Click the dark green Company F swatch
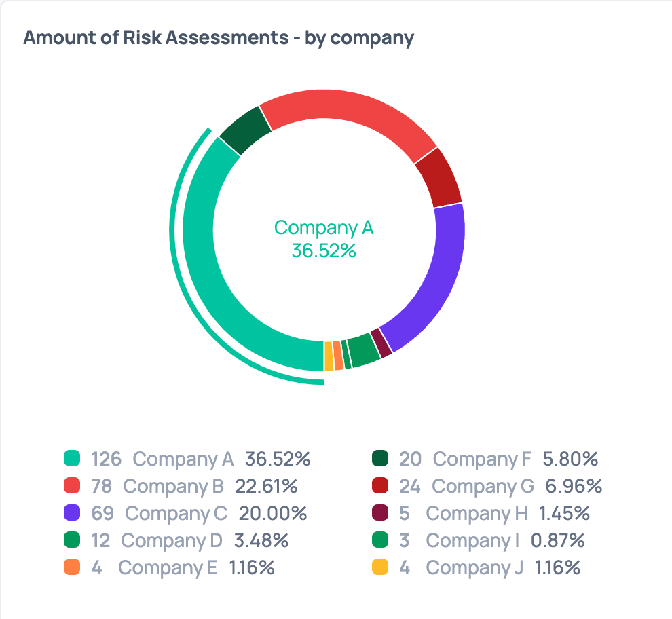Screen dimensions: 672x619 [379, 459]
